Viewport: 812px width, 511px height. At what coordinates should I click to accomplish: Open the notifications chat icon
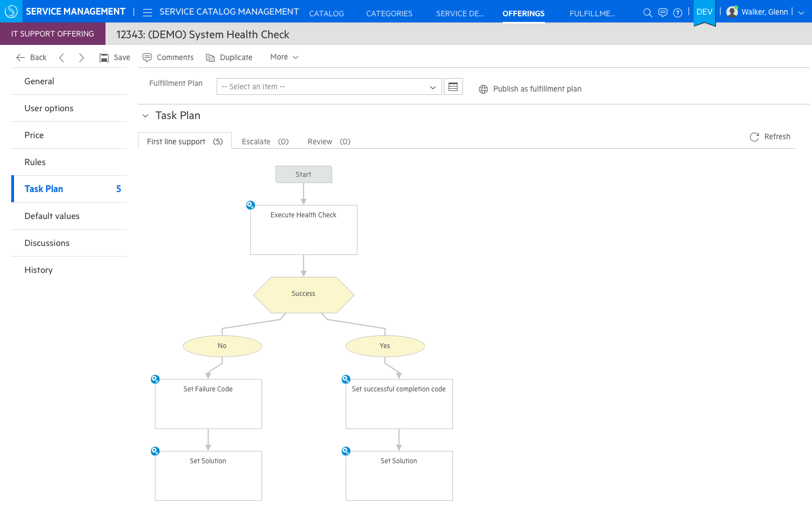(x=663, y=12)
